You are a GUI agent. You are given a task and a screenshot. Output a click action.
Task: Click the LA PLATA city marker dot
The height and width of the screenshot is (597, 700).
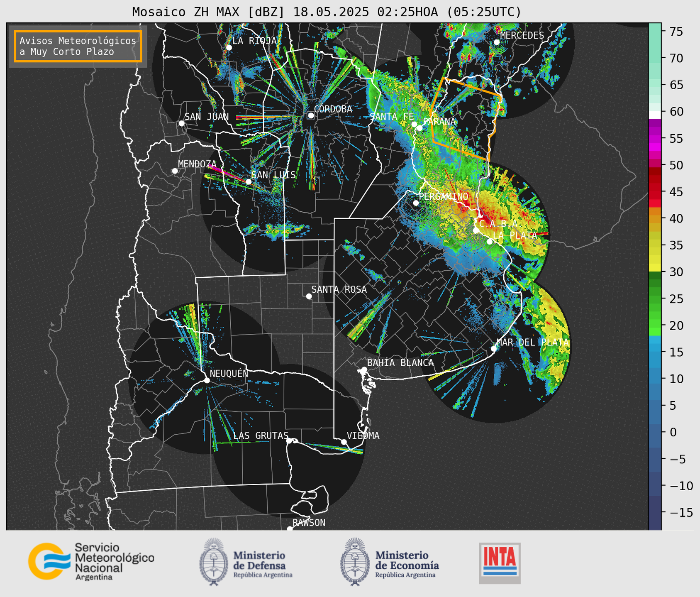pyautogui.click(x=490, y=242)
